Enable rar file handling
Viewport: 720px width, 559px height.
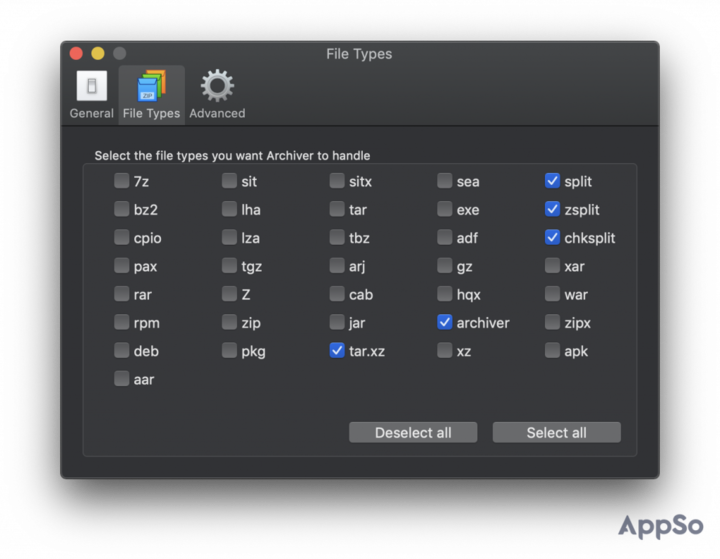tap(122, 294)
